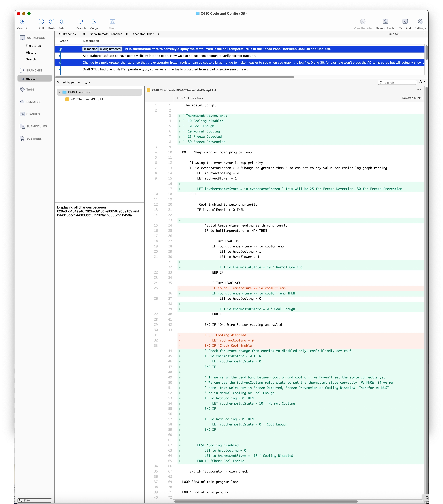Open the Show Remote Branches dropdown

click(x=109, y=34)
